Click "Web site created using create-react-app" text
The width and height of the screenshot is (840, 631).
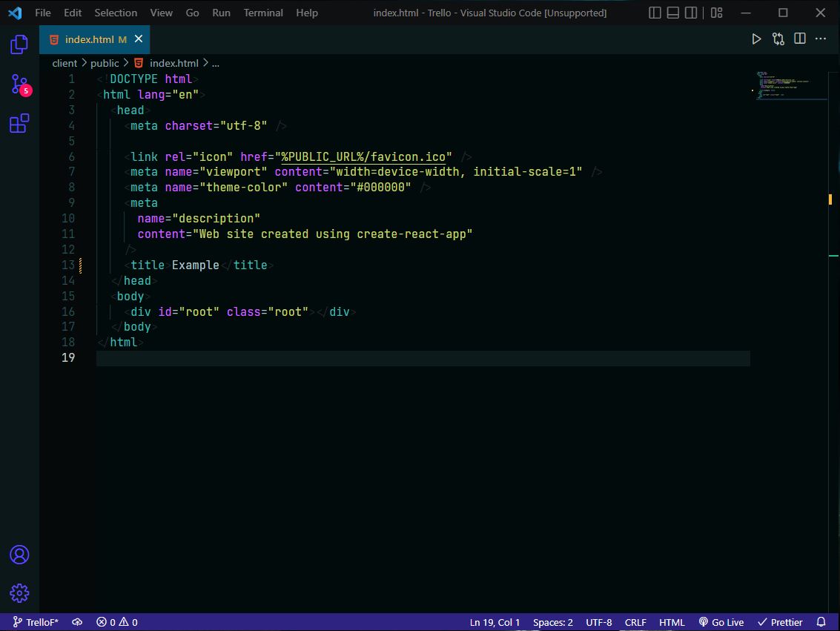tap(333, 234)
